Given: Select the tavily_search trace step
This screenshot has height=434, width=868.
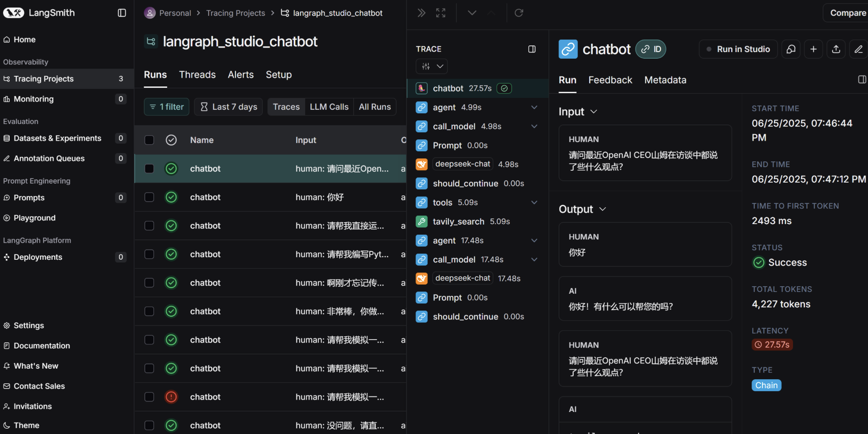Looking at the screenshot, I should (x=459, y=221).
